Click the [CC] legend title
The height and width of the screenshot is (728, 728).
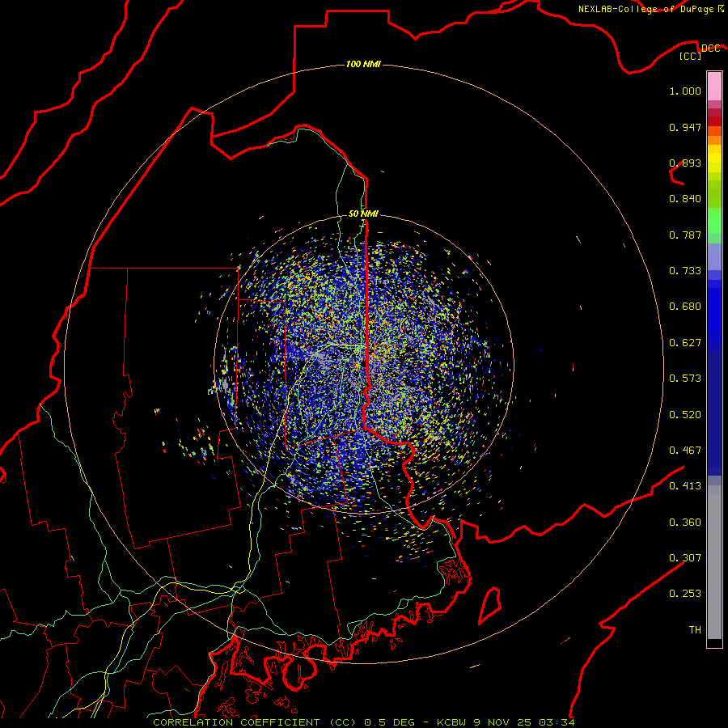691,56
